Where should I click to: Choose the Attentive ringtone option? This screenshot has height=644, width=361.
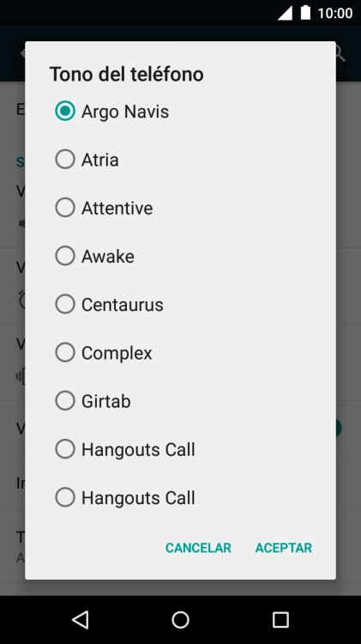point(65,208)
